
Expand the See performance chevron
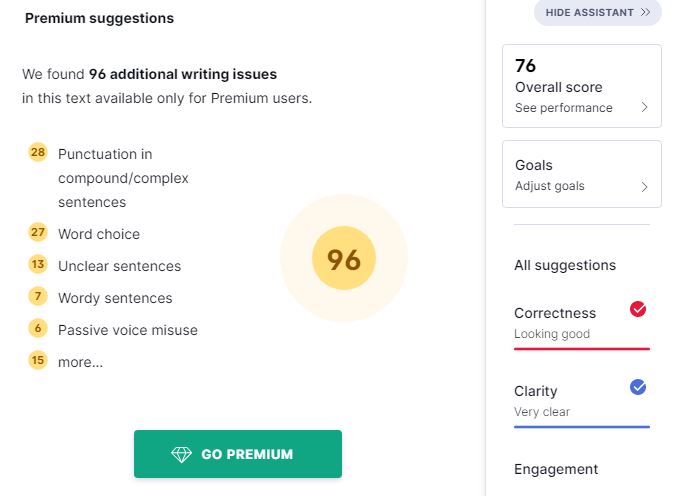644,107
